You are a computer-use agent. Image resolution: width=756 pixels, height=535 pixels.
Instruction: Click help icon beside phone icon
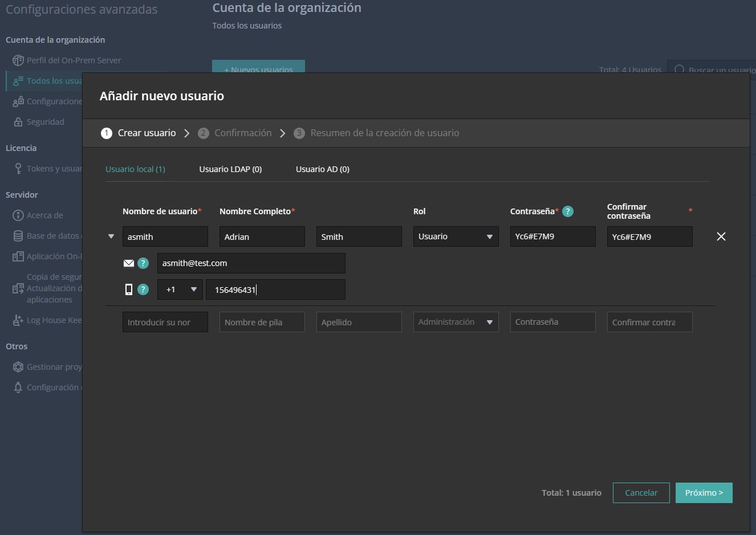coord(143,289)
